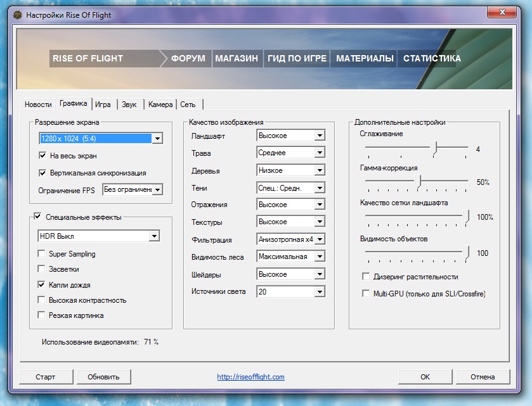Enable Дизеринг растительности checkbox
Image resolution: width=532 pixels, height=406 pixels.
pos(366,276)
